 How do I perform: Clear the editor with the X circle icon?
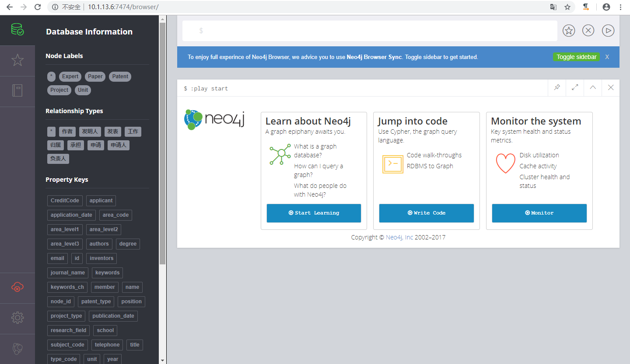click(x=588, y=31)
